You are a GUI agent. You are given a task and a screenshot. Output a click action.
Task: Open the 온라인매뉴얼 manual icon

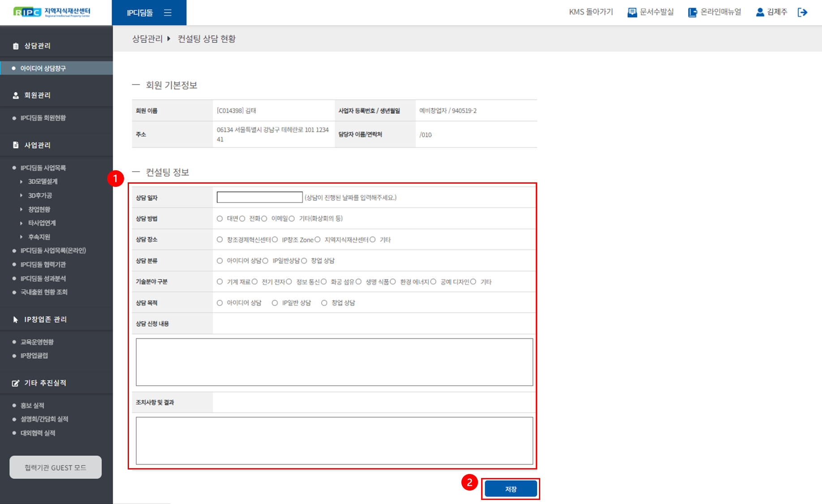693,12
